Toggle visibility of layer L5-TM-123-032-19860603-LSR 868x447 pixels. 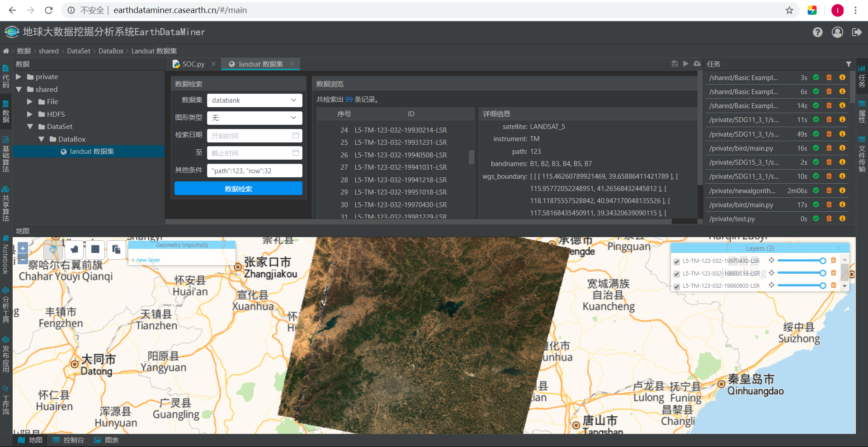[677, 286]
